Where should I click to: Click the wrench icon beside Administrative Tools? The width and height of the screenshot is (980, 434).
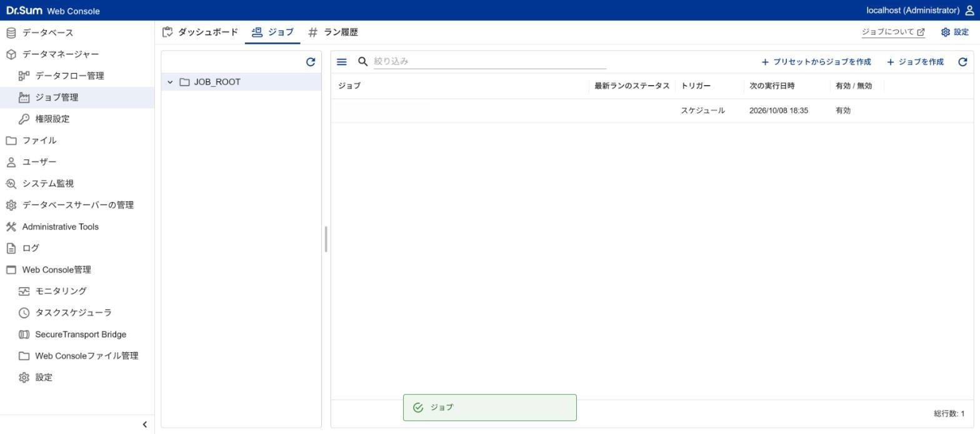click(11, 227)
